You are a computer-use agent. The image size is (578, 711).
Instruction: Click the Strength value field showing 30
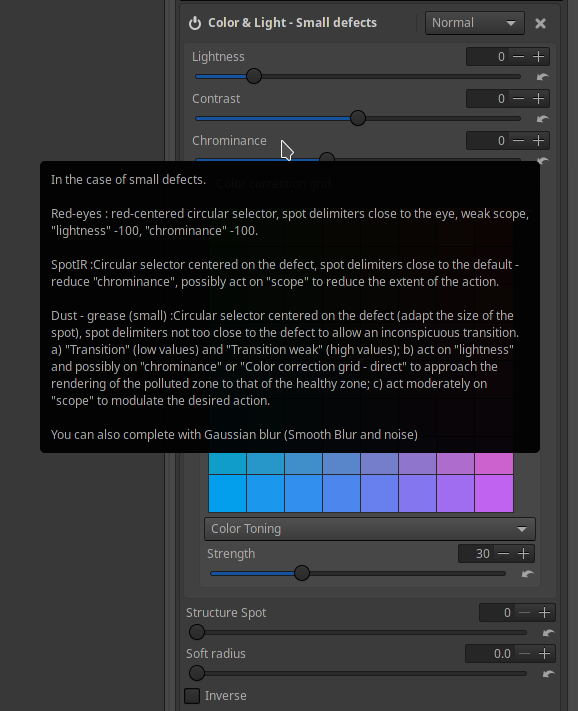[x=476, y=554]
